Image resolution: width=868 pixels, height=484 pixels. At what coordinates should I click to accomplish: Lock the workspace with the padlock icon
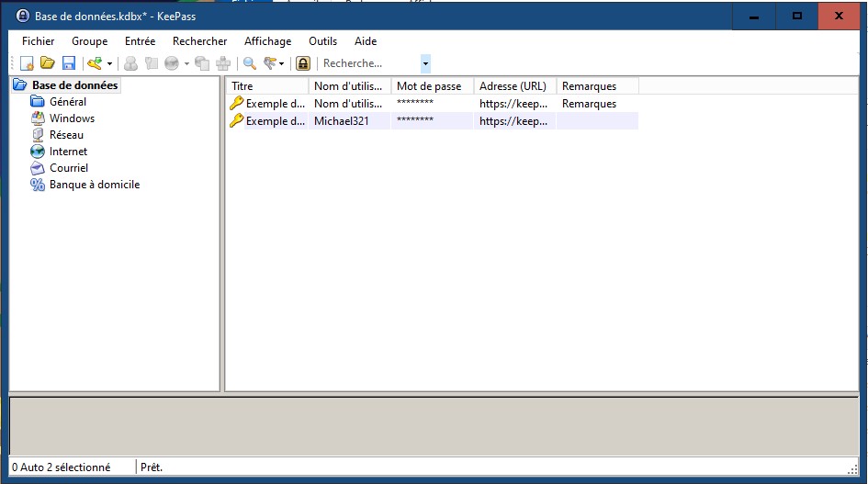303,63
